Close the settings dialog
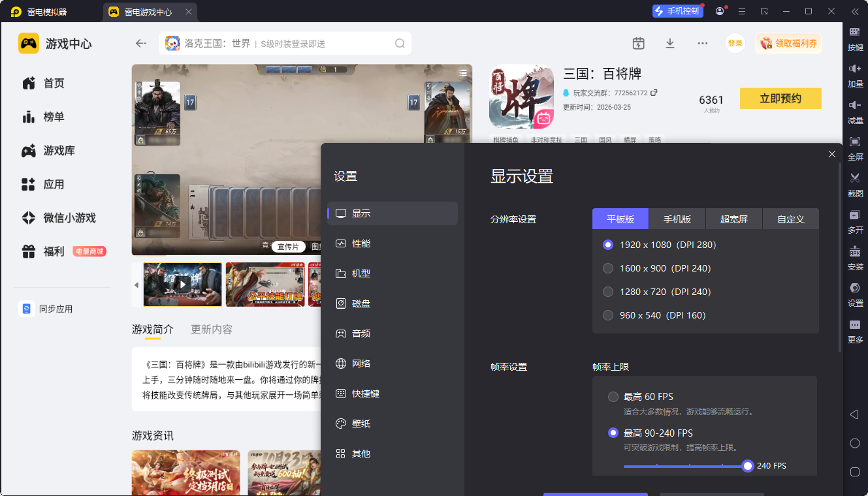This screenshot has height=496, width=868. 832,154
